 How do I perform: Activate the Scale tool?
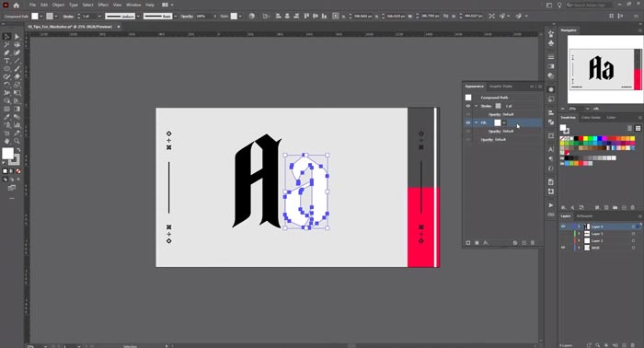[17, 85]
